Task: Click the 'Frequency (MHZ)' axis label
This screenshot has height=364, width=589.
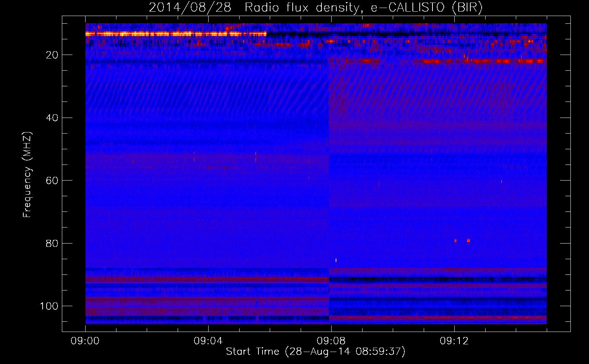Action: point(27,175)
